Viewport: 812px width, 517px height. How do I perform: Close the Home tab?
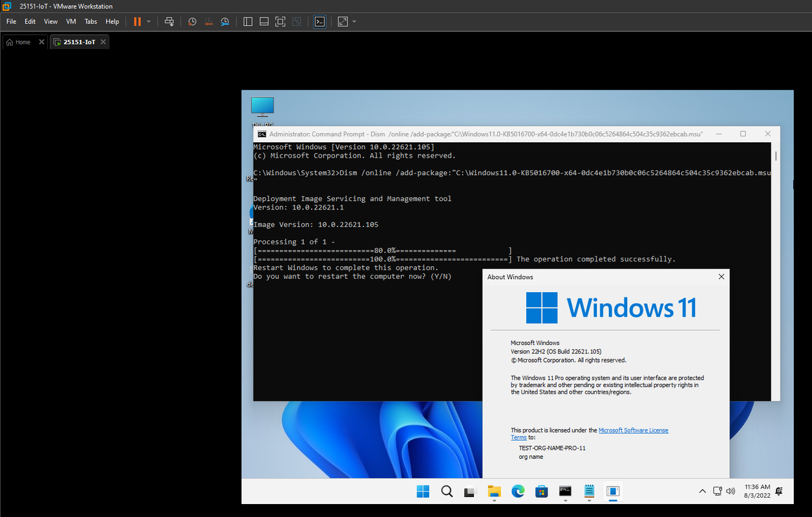coord(41,42)
